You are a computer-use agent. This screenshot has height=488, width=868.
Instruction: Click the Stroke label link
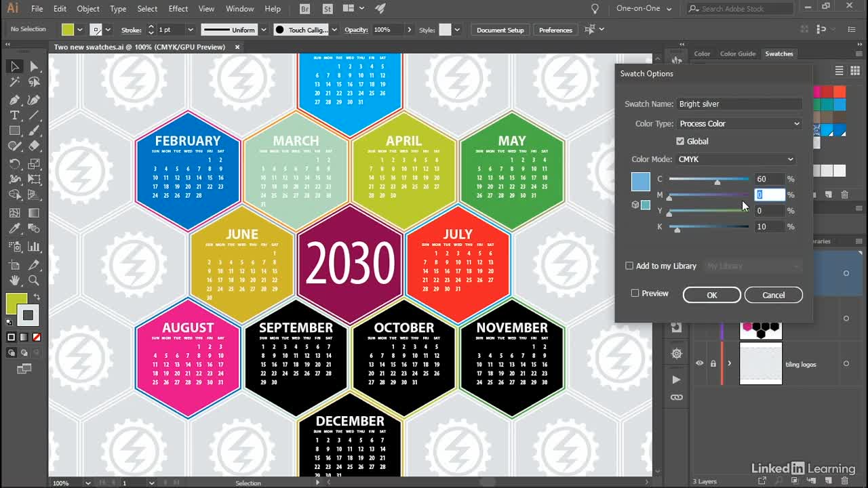click(131, 30)
